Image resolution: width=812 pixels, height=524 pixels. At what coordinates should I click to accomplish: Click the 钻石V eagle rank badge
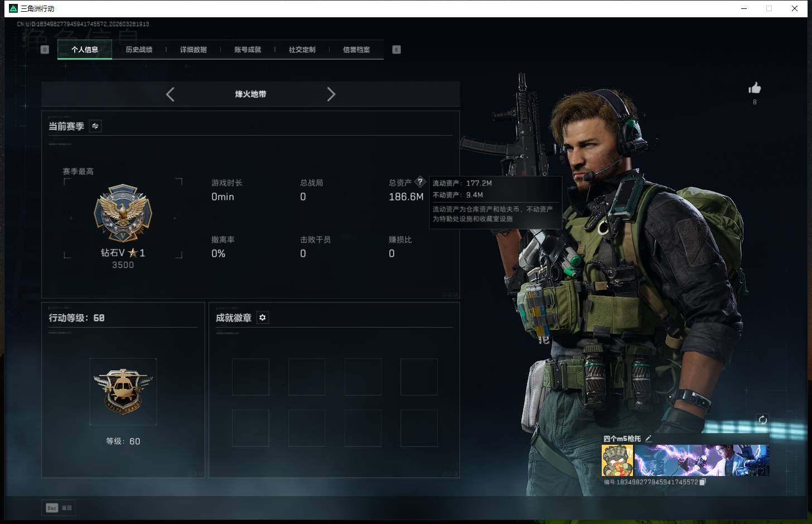point(123,214)
